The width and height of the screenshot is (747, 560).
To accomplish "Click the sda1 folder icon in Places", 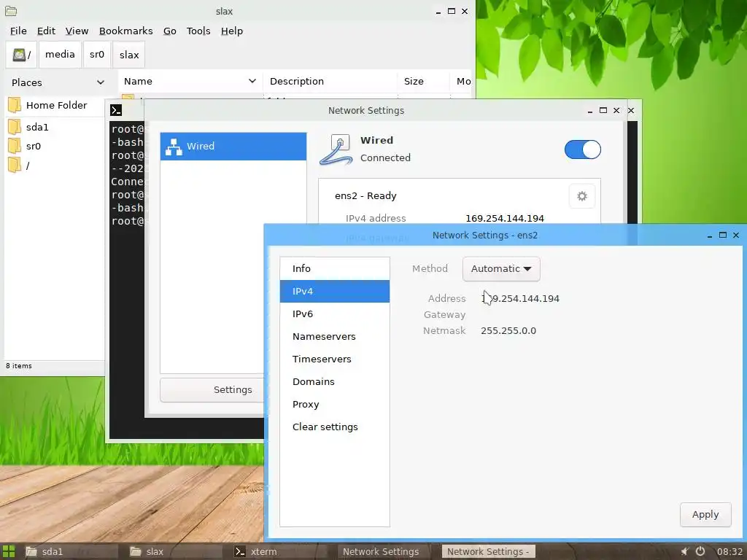I will 15,127.
